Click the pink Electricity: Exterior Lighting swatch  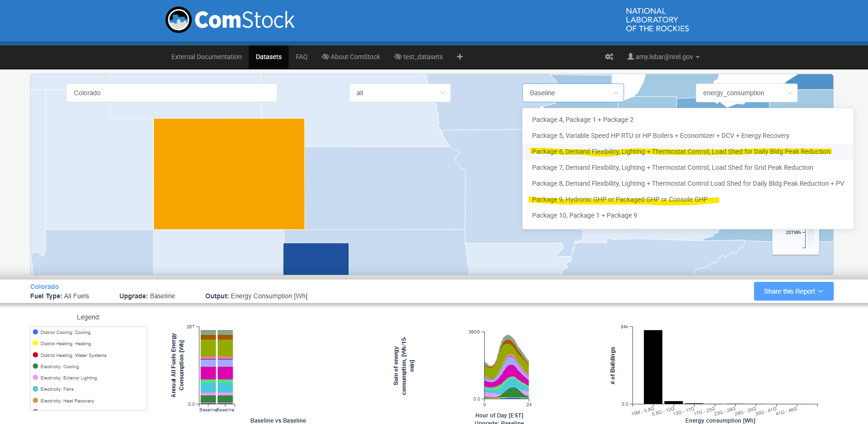click(x=36, y=378)
